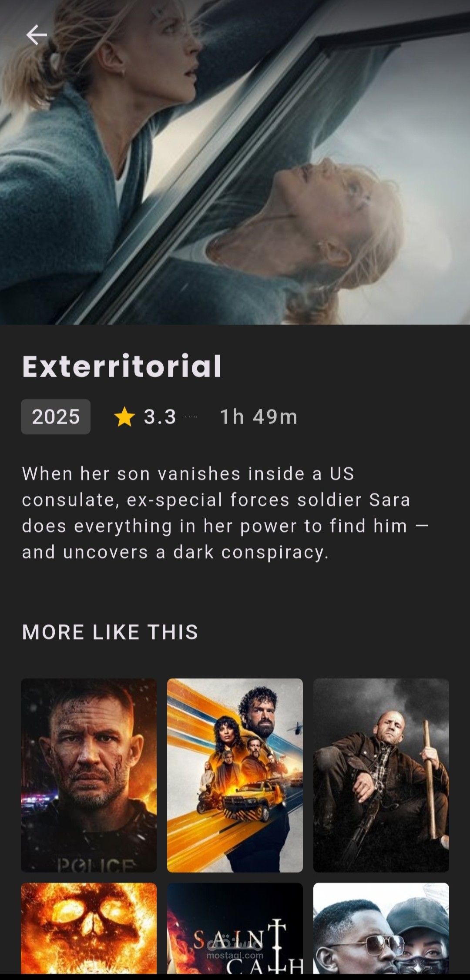Tap the mostaql.com watermark
Image resolution: width=470 pixels, height=980 pixels.
point(235,955)
